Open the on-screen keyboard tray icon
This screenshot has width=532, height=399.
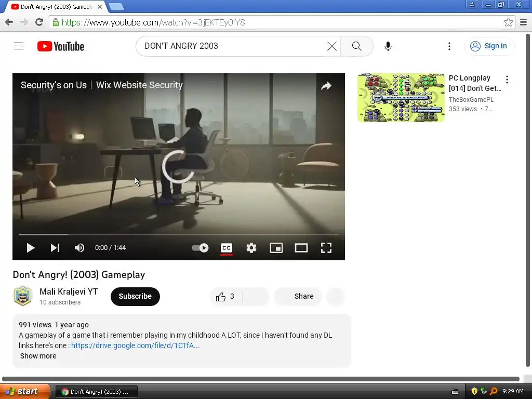point(455,392)
